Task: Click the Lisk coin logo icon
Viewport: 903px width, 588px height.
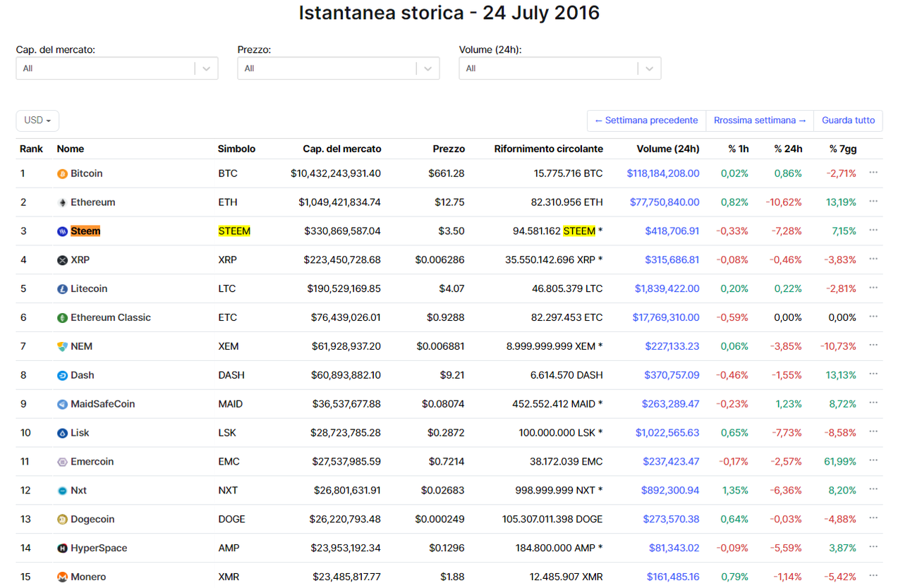Action: tap(62, 434)
